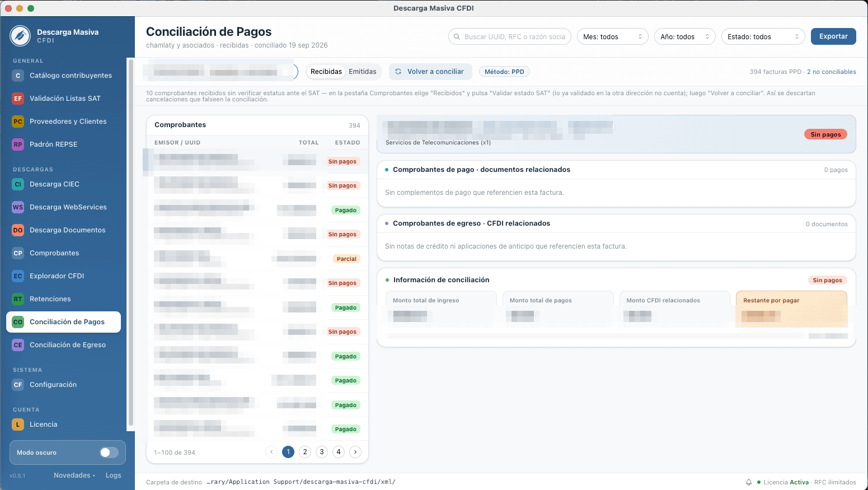
Task: Click the Buscar UUID, RFC search field
Action: tap(510, 37)
